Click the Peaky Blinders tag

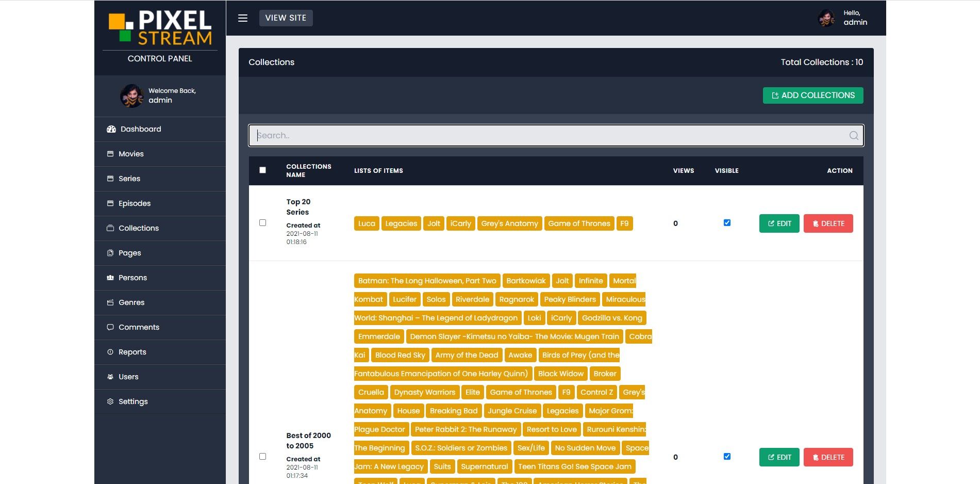[570, 299]
